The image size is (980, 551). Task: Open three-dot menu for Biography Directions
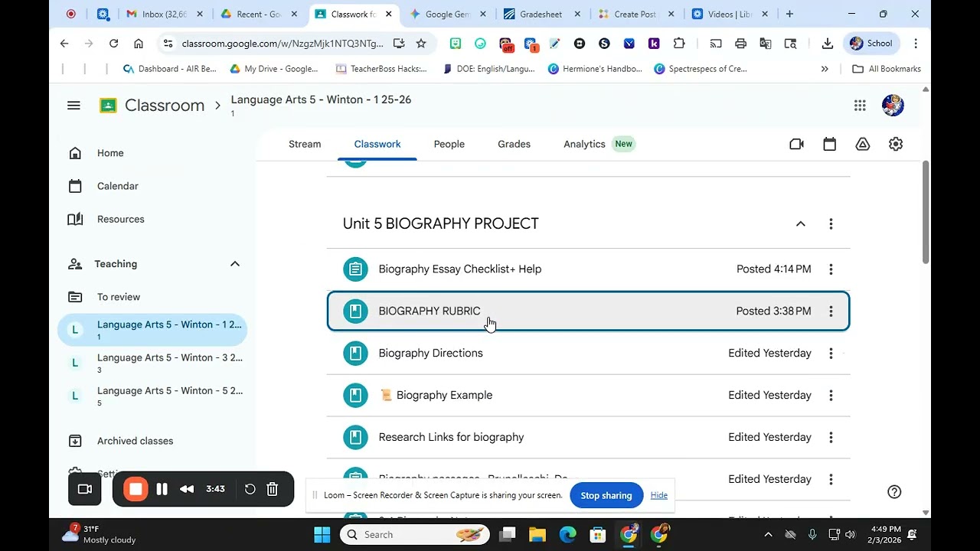[831, 353]
